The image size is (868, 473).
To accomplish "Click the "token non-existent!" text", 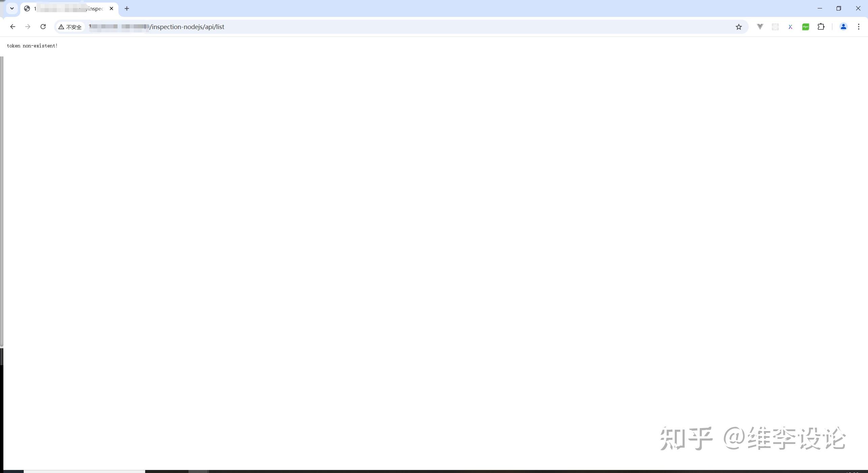I will (x=32, y=46).
